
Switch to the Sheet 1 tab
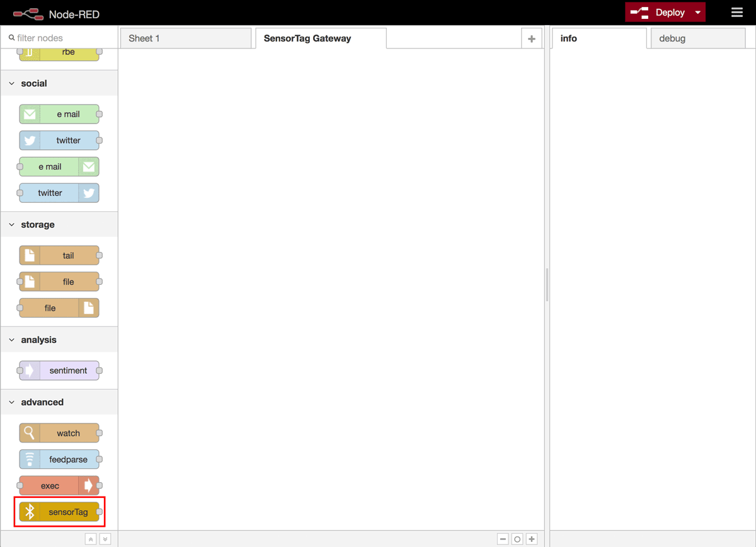click(186, 38)
